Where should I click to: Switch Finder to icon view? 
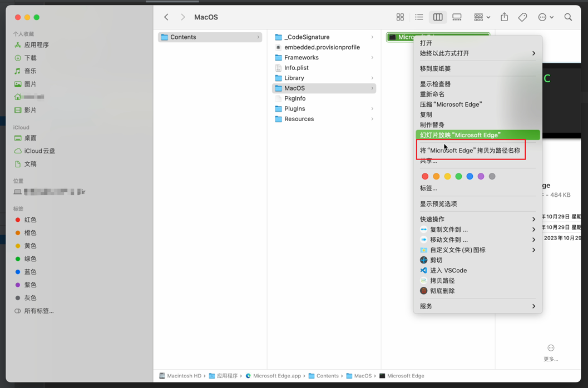tap(400, 17)
